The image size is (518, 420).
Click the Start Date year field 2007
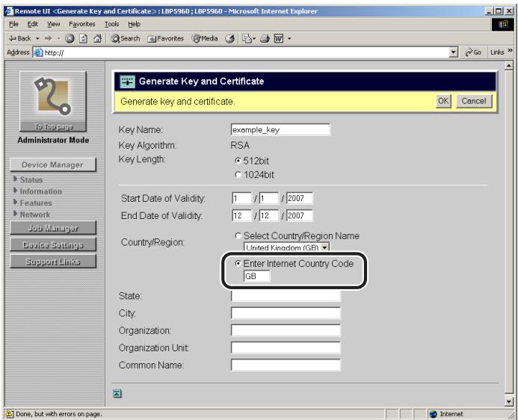coord(299,199)
